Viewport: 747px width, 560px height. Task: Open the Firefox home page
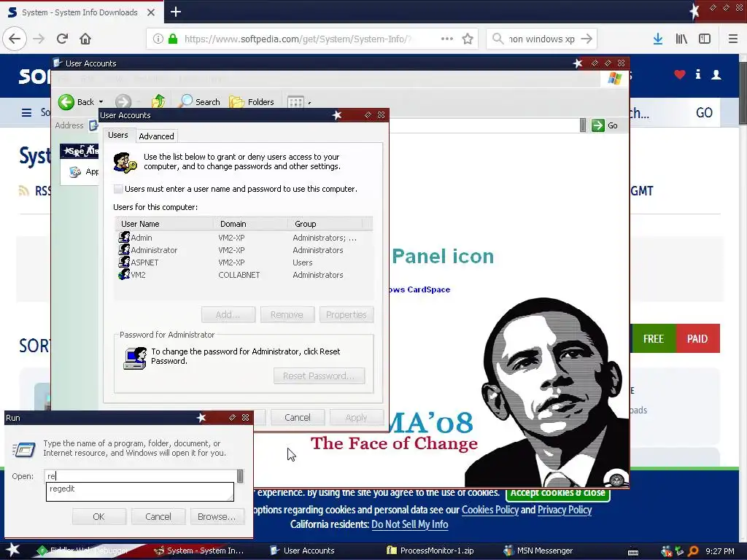coord(85,39)
